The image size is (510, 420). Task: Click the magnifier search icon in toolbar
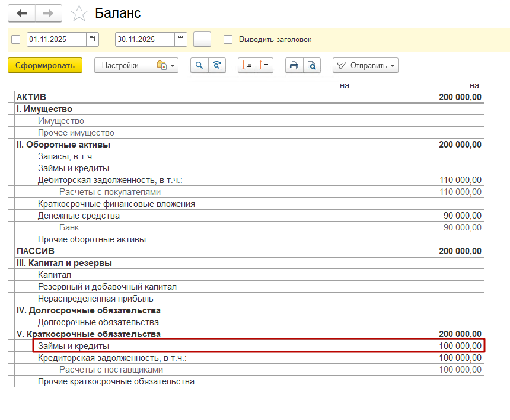pyautogui.click(x=199, y=66)
